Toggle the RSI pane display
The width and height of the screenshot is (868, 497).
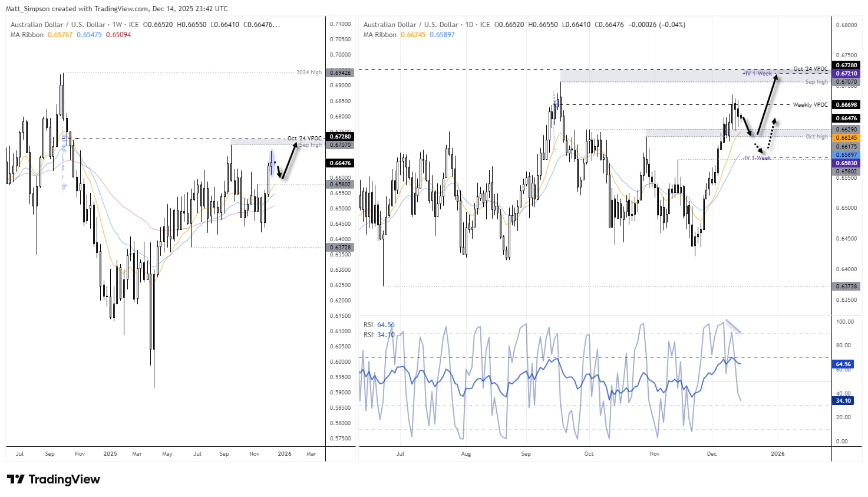pyautogui.click(x=368, y=325)
